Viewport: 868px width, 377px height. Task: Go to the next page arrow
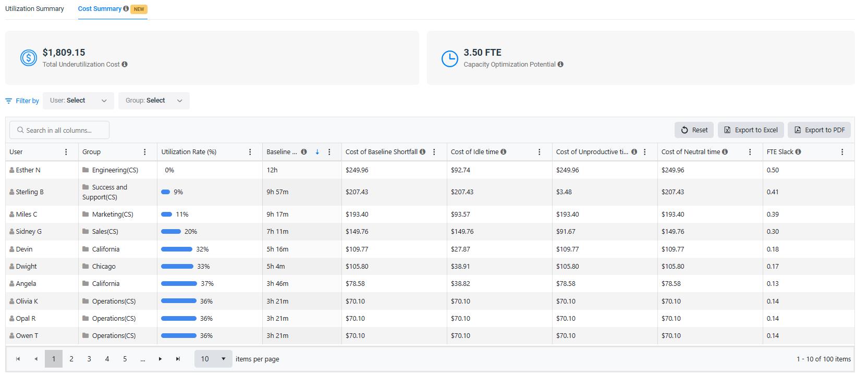click(x=160, y=359)
